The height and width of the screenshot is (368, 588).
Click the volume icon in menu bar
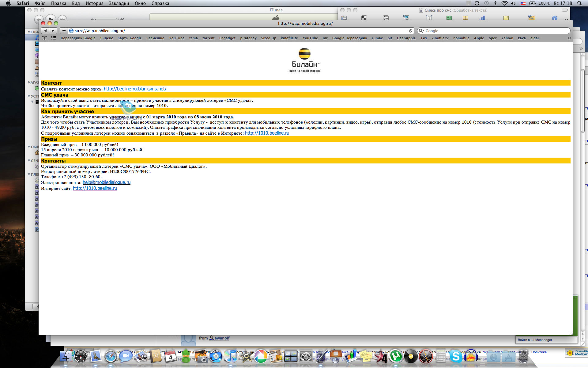coord(513,3)
